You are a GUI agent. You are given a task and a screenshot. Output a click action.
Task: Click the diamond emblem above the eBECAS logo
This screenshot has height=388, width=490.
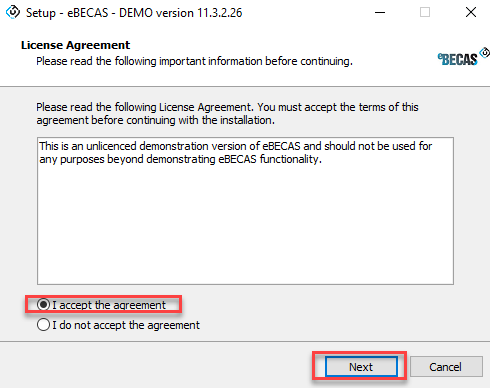pos(485,52)
